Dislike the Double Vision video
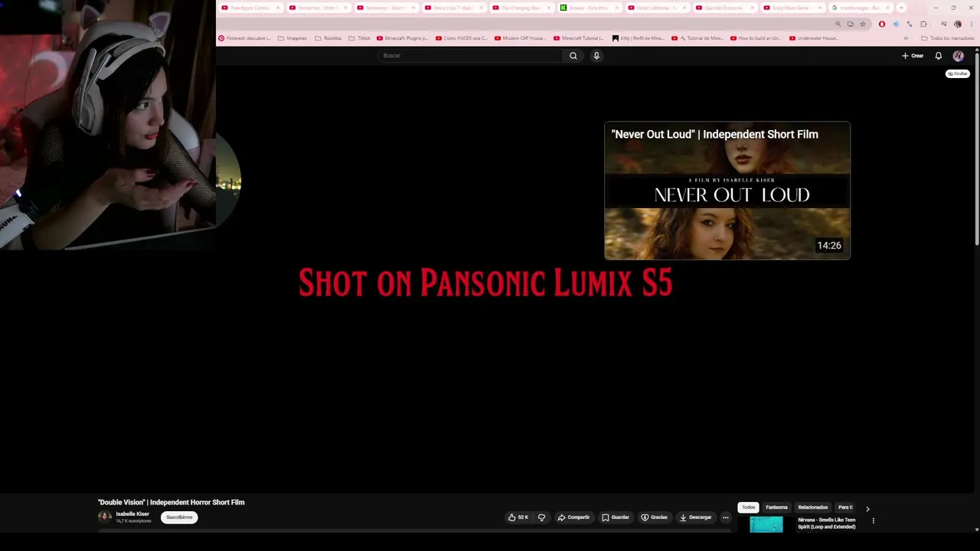 point(541,517)
